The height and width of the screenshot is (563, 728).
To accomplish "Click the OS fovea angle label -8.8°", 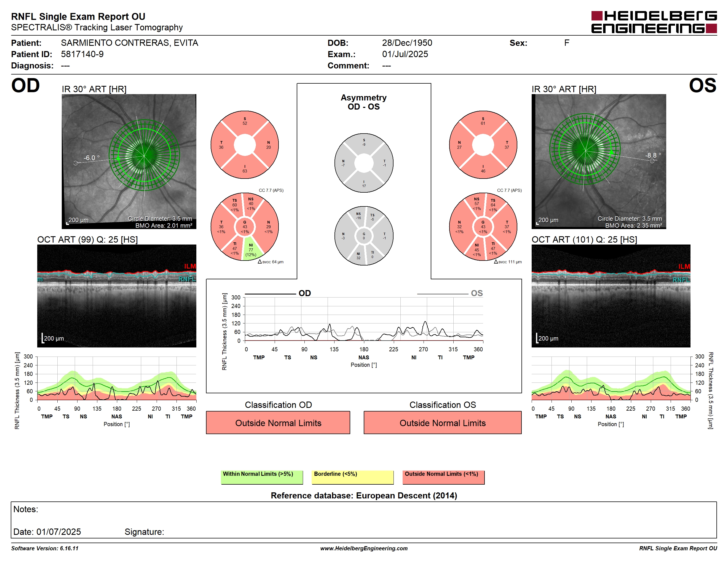I will tap(653, 155).
